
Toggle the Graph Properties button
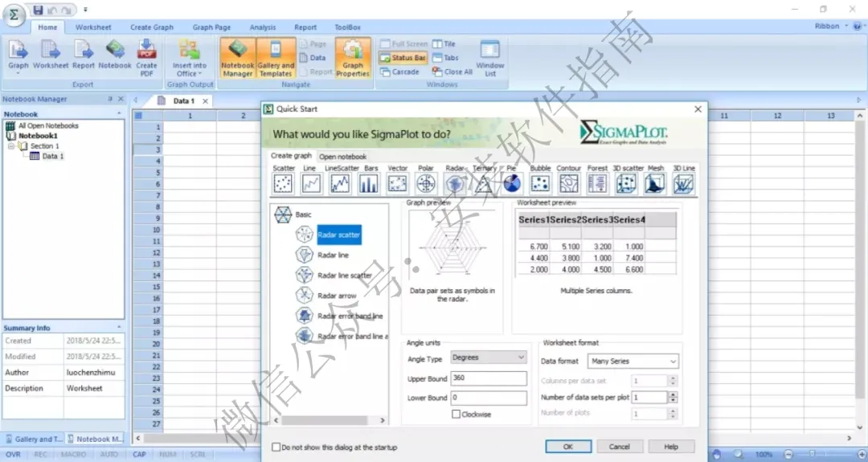353,58
